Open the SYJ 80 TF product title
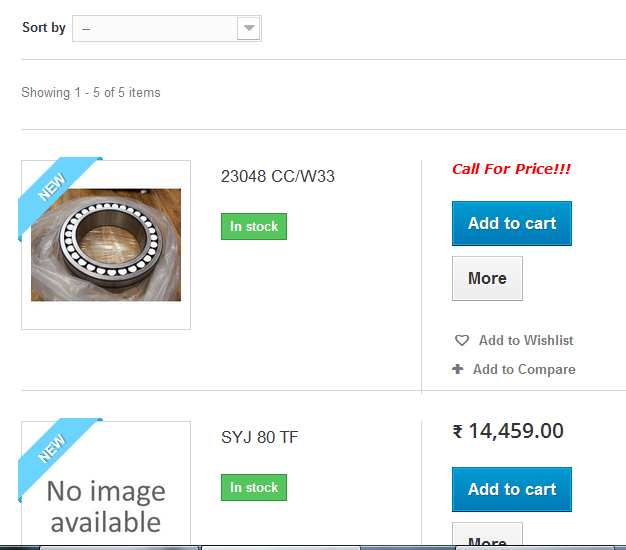The width and height of the screenshot is (626, 550). click(260, 437)
